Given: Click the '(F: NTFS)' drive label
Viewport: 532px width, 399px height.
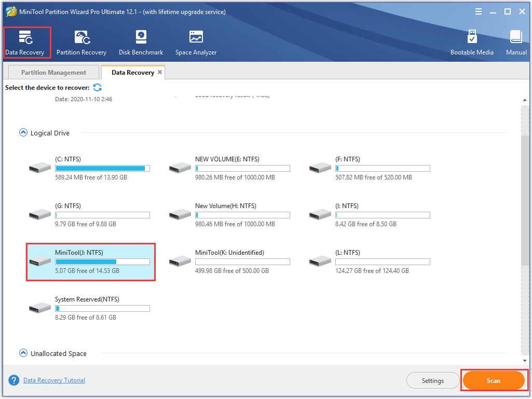Looking at the screenshot, I should pos(347,159).
